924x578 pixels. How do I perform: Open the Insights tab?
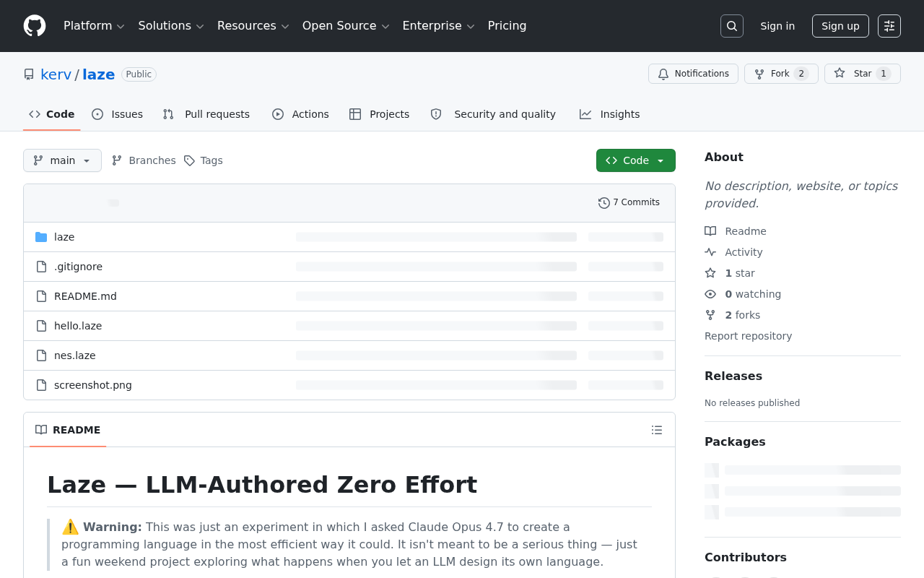point(609,114)
